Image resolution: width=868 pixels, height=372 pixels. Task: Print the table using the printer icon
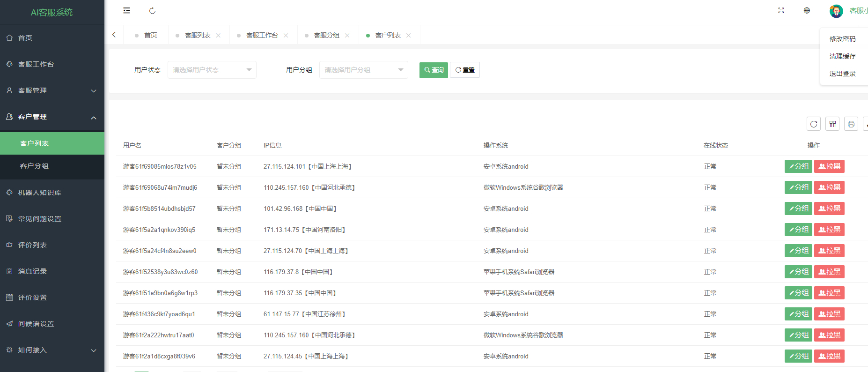[x=851, y=124]
